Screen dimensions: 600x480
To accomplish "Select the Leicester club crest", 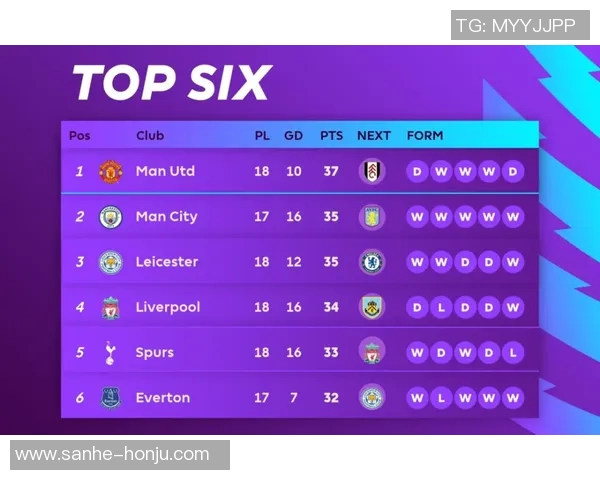I will [x=110, y=262].
